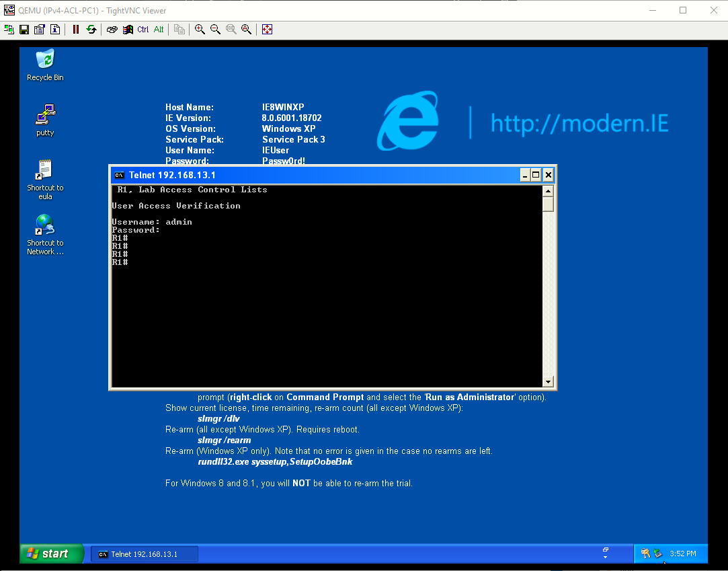The height and width of the screenshot is (571, 728).
Task: Open the Telnet window system menu icon
Action: click(x=120, y=175)
